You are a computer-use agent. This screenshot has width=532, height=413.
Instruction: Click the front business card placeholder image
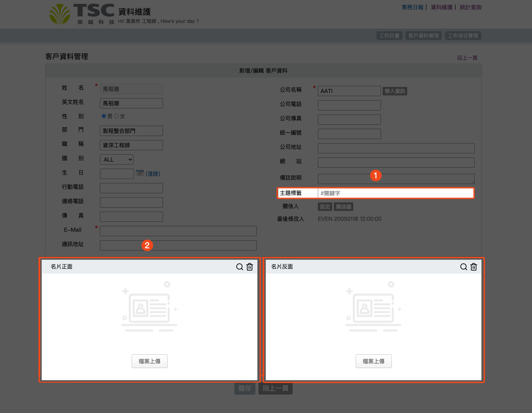coord(149,307)
